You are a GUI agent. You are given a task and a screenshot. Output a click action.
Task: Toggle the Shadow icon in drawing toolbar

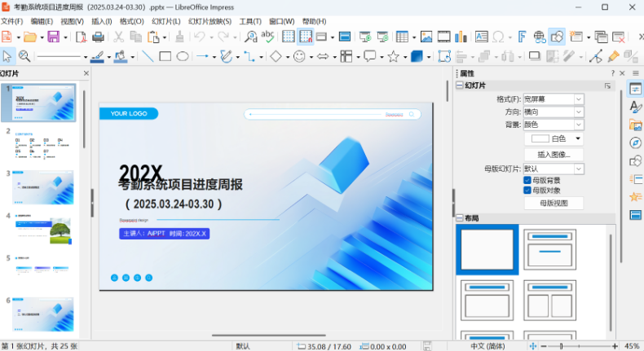(534, 56)
